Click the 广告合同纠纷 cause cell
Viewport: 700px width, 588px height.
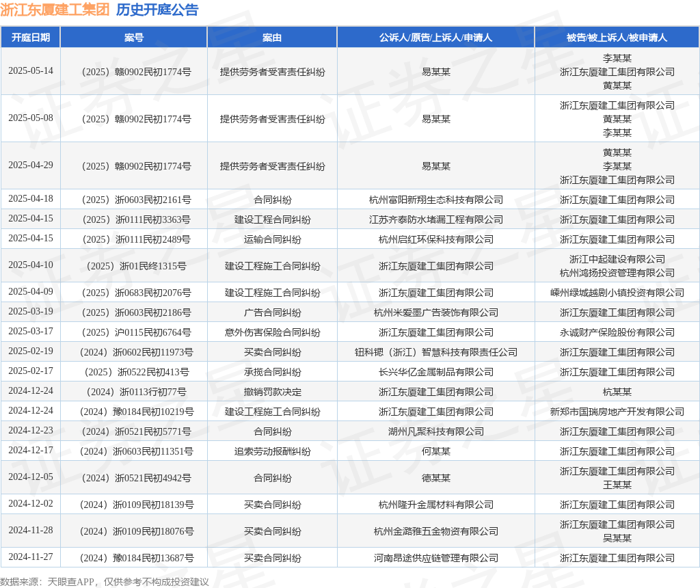coord(272,312)
